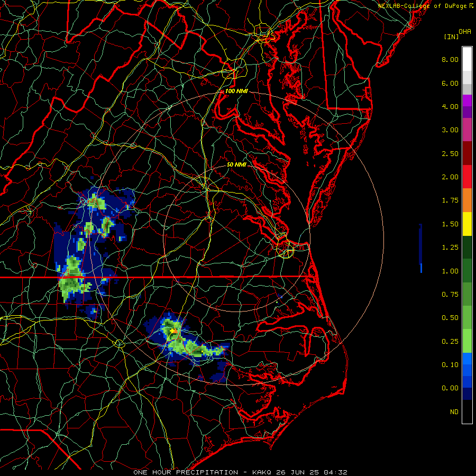Click the "0.50" legend value
The width and height of the screenshot is (476, 476).
tap(450, 318)
